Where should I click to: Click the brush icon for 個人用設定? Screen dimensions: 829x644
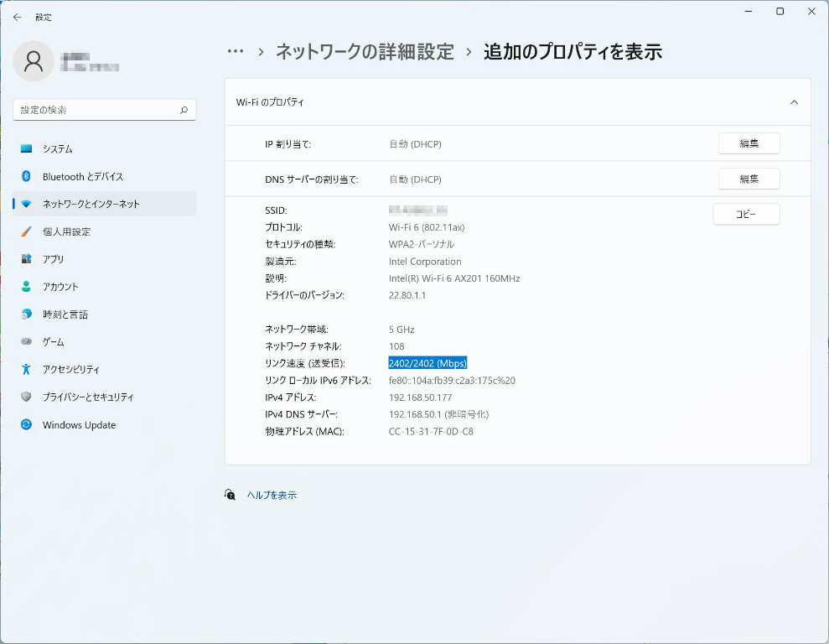coord(26,231)
